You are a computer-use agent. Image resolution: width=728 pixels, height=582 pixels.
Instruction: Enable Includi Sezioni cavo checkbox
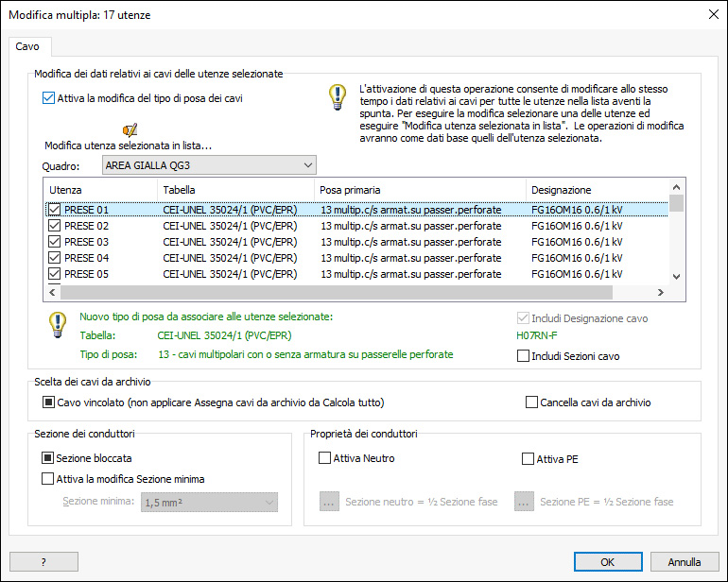pyautogui.click(x=523, y=356)
